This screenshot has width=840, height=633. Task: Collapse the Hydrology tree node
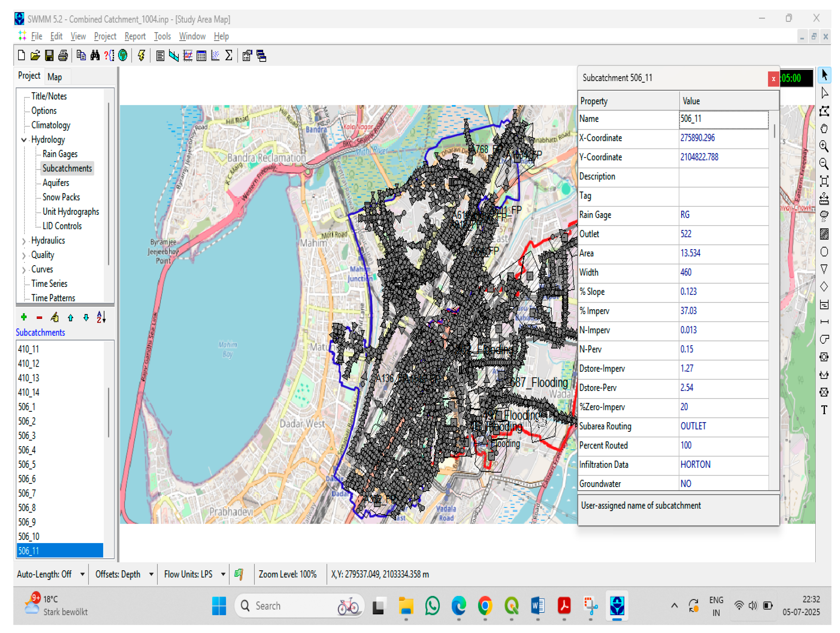[x=24, y=140]
